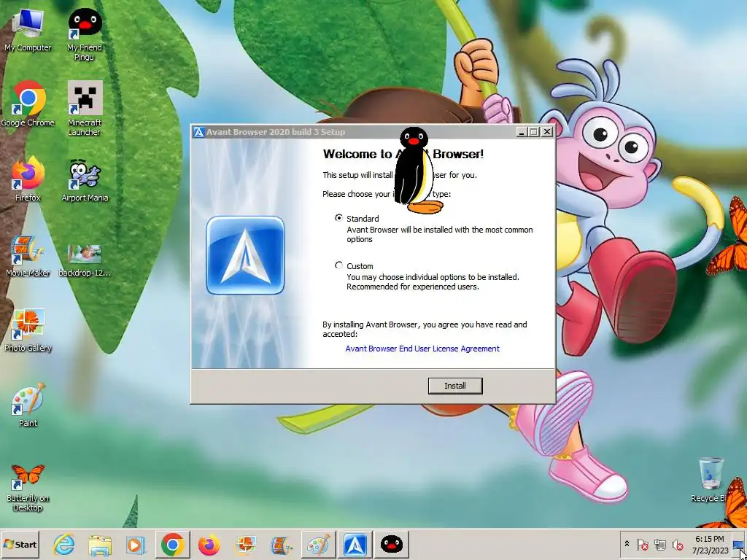
Task: Choose the Custom installation option
Action: (338, 265)
